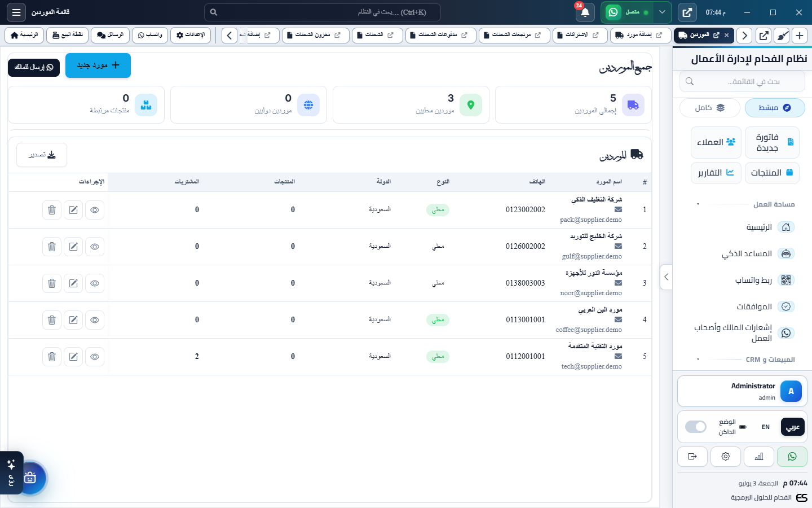Click the broom clear tabs icon

(x=782, y=36)
